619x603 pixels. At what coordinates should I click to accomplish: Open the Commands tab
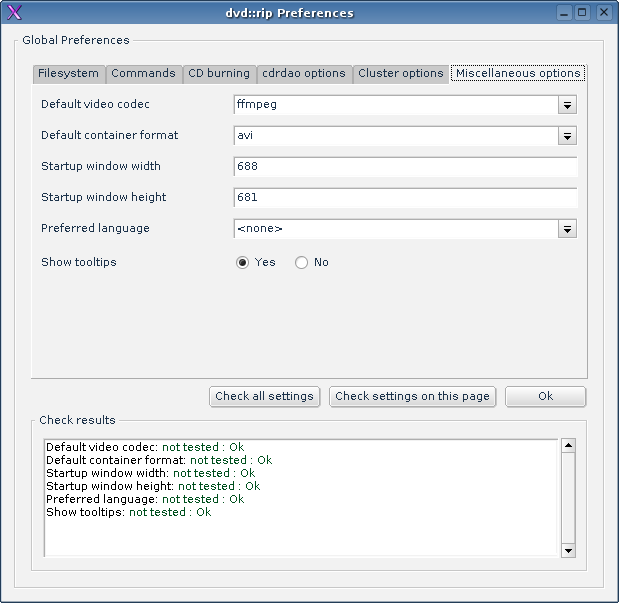(x=143, y=74)
